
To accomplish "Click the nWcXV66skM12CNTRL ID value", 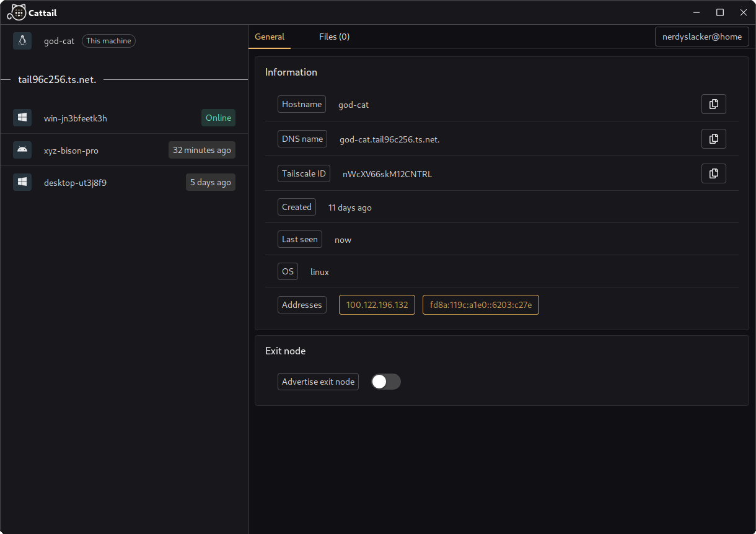I will (387, 174).
